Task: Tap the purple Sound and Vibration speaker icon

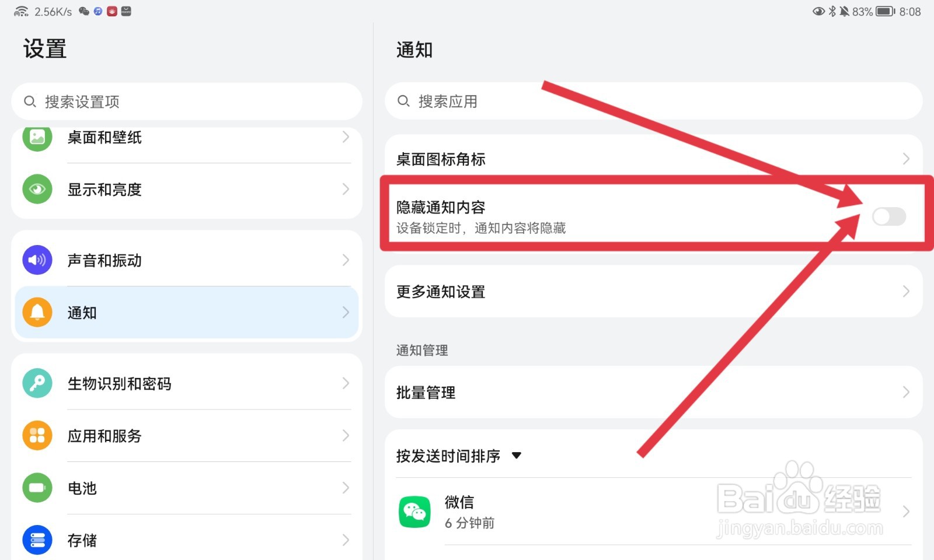Action: [37, 260]
